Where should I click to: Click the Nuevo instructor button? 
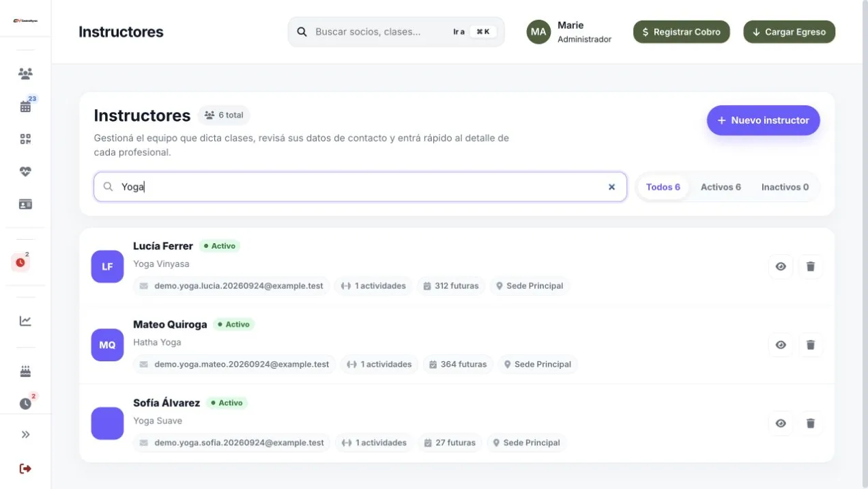click(x=763, y=120)
